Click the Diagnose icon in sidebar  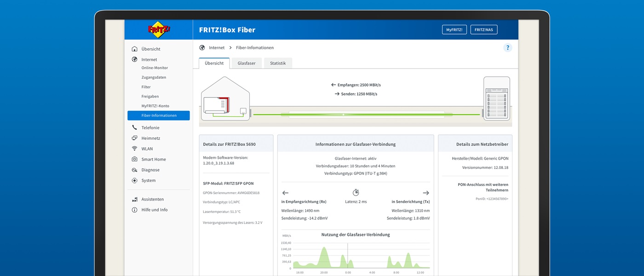point(134,170)
